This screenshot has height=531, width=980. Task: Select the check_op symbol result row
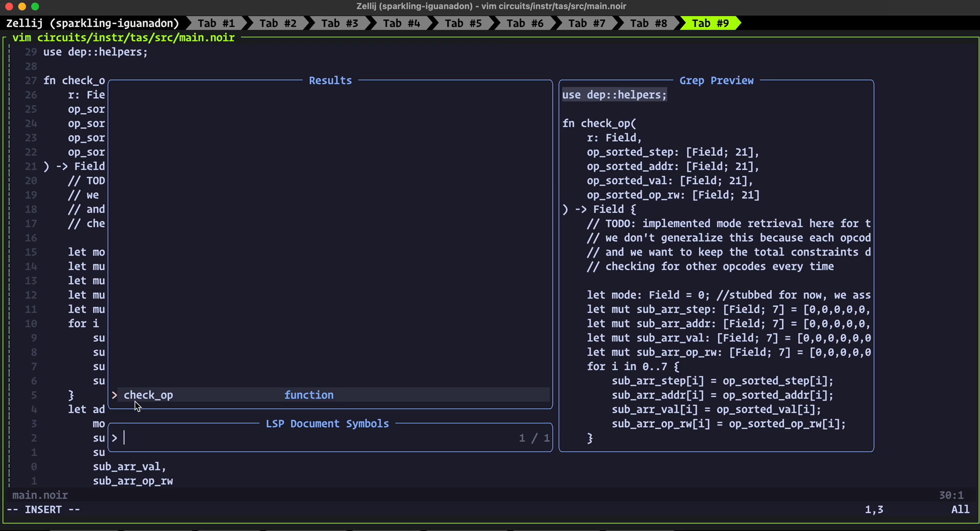coord(330,395)
